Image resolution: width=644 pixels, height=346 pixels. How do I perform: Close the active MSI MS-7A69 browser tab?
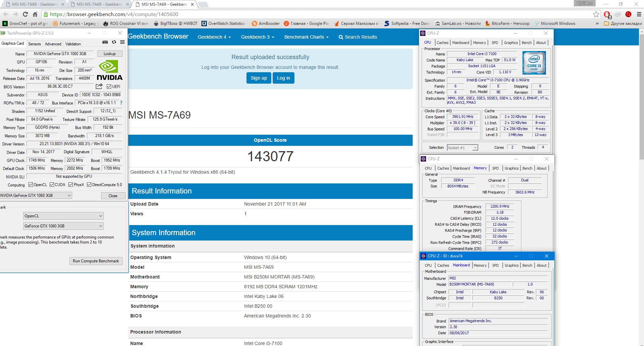192,4
